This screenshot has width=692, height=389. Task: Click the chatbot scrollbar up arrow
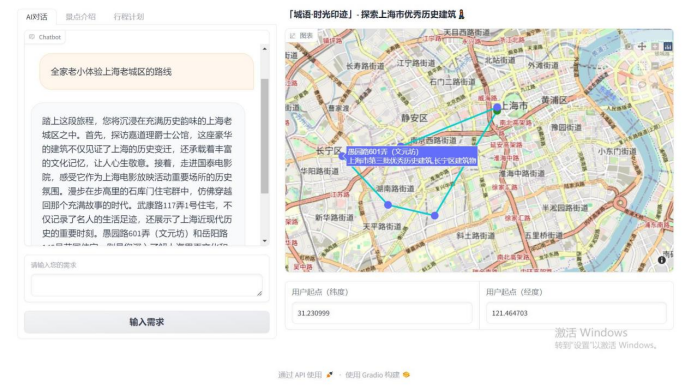click(x=264, y=49)
